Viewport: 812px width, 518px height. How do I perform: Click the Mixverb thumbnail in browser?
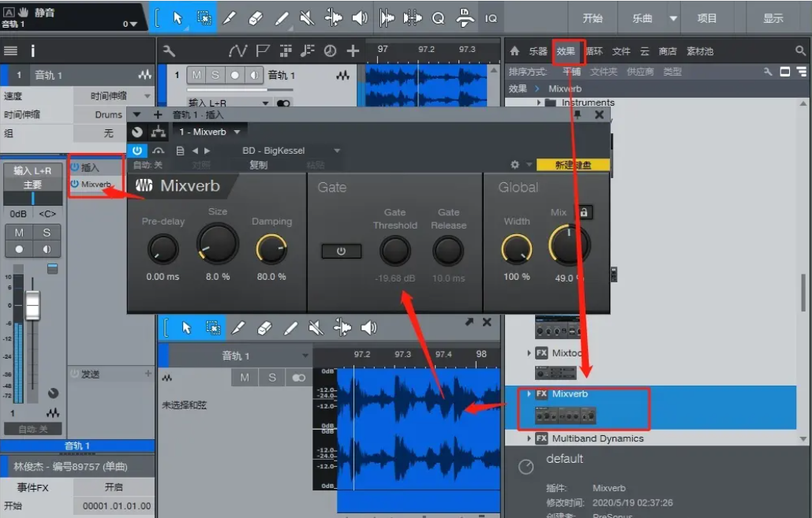566,415
